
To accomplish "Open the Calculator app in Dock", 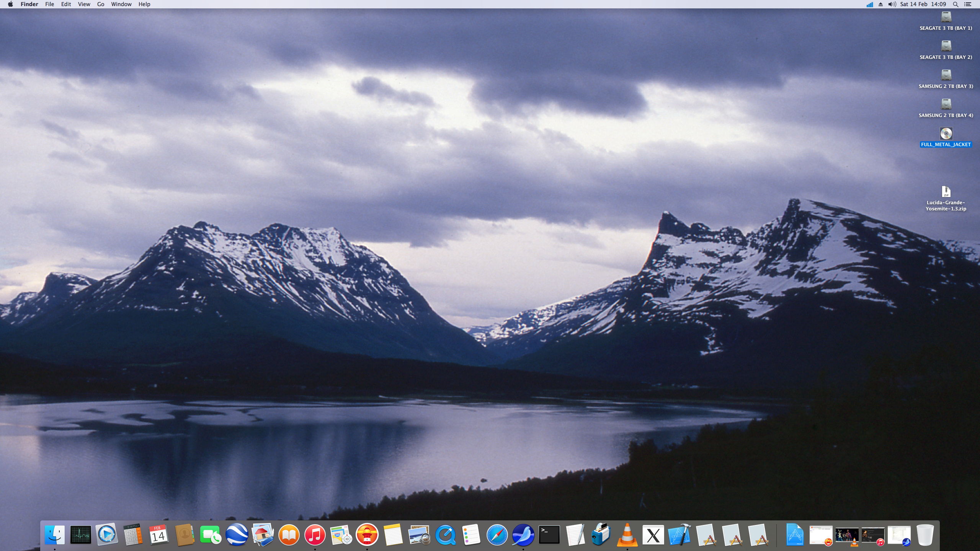I will pyautogui.click(x=133, y=535).
